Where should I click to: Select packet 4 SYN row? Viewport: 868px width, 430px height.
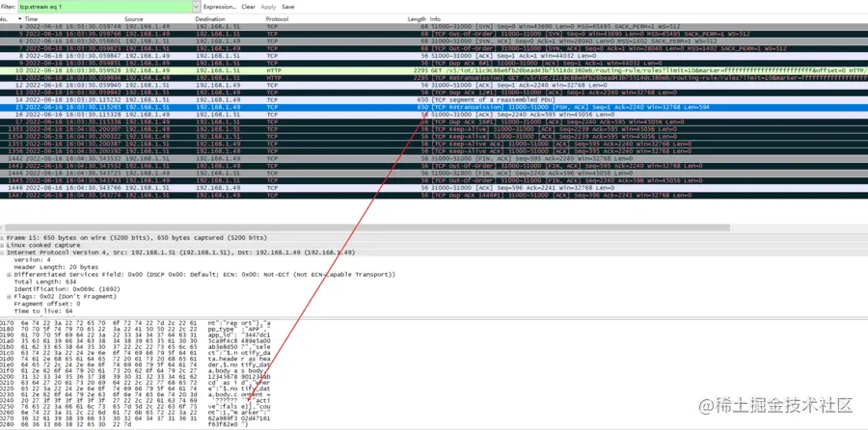tap(434, 27)
